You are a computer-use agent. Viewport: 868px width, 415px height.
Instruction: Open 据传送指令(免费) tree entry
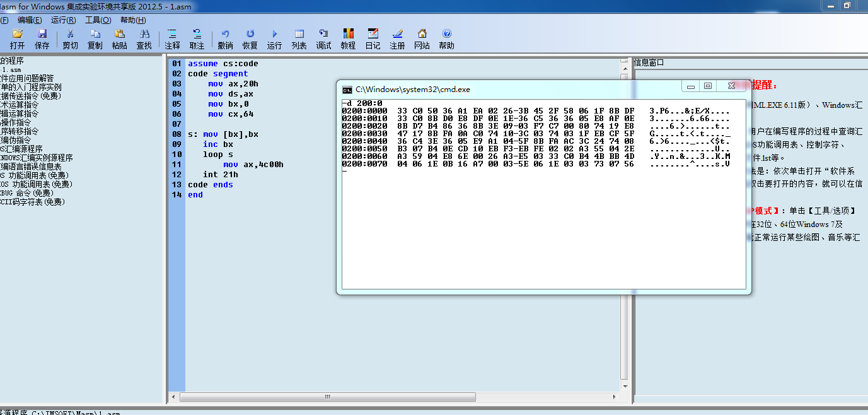click(31, 96)
